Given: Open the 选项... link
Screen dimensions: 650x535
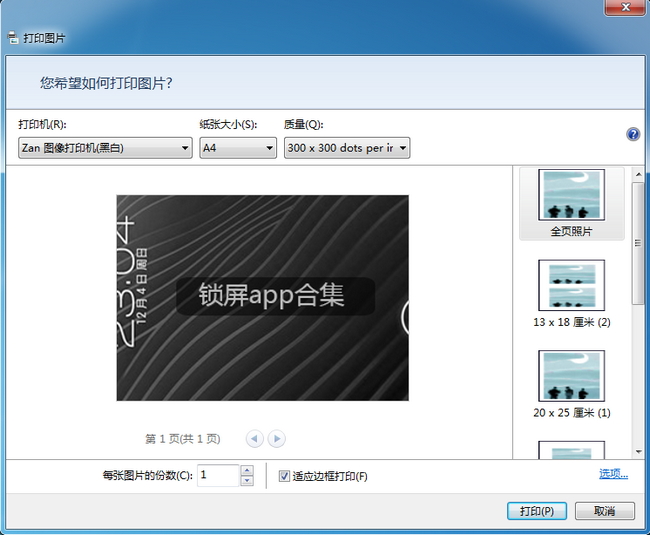Looking at the screenshot, I should (x=613, y=474).
